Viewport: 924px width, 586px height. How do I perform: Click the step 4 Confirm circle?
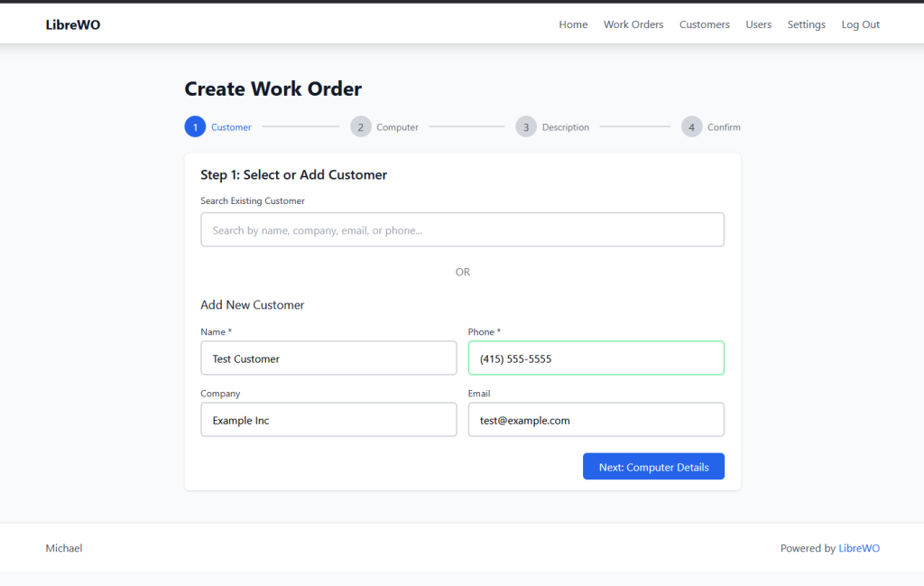click(691, 126)
